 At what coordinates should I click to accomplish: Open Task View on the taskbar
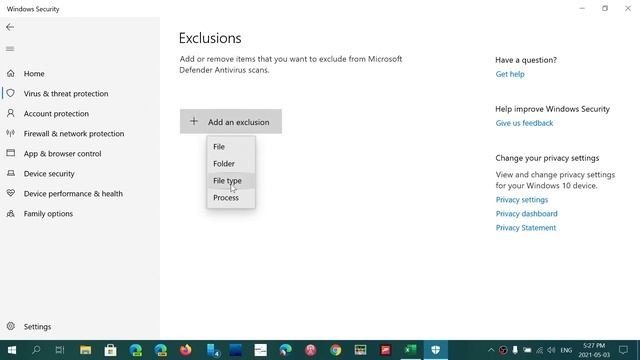tap(60, 350)
